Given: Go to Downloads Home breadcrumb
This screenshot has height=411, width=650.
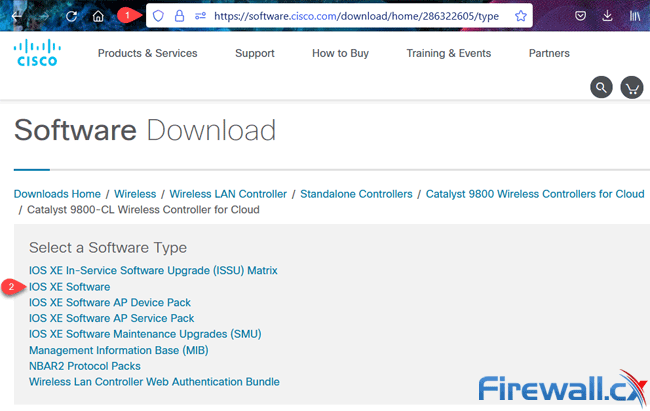Looking at the screenshot, I should (x=57, y=194).
